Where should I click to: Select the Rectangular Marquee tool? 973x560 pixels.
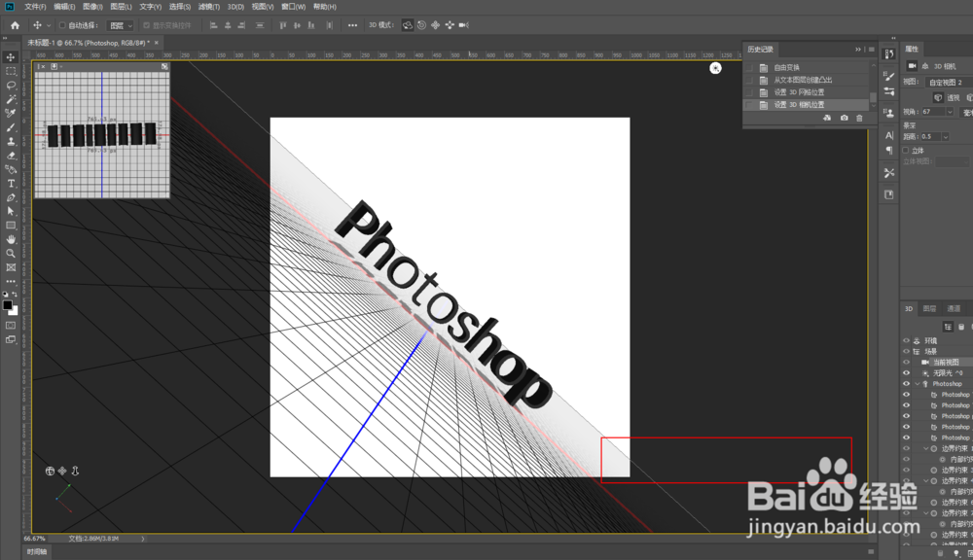(x=11, y=71)
